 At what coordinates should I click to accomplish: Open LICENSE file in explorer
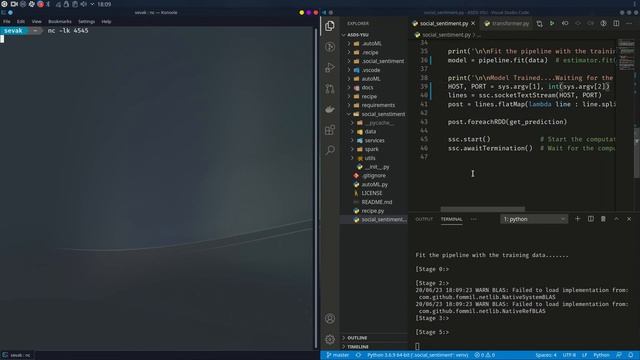click(373, 193)
